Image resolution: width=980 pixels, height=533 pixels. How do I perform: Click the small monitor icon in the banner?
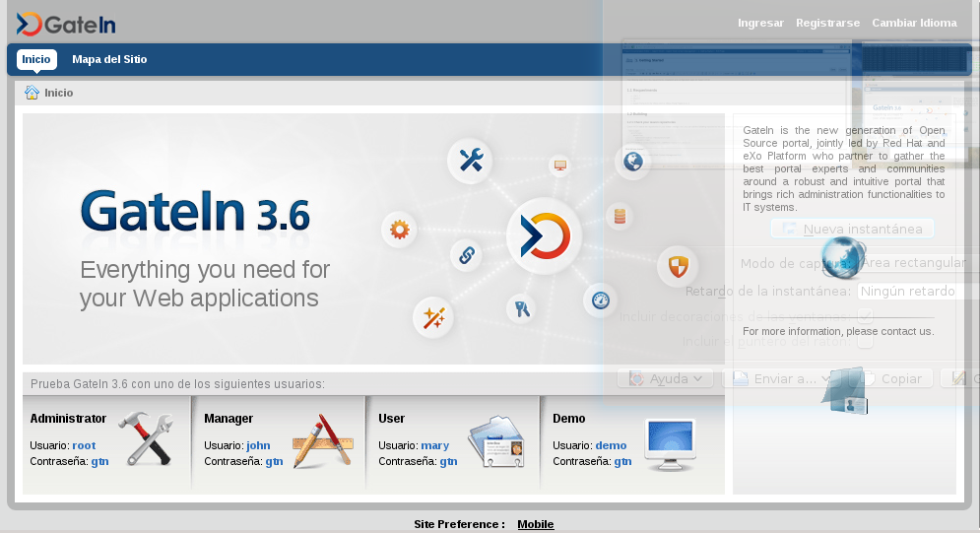560,165
